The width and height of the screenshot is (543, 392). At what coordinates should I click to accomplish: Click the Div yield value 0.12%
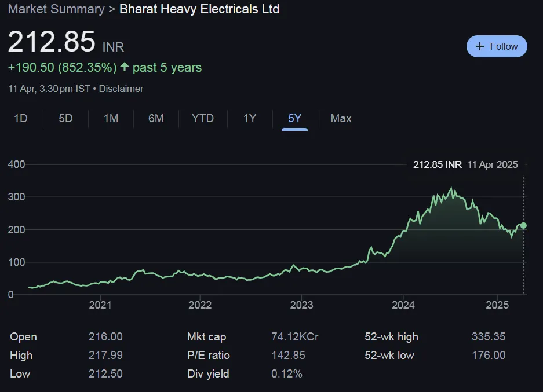[287, 373]
